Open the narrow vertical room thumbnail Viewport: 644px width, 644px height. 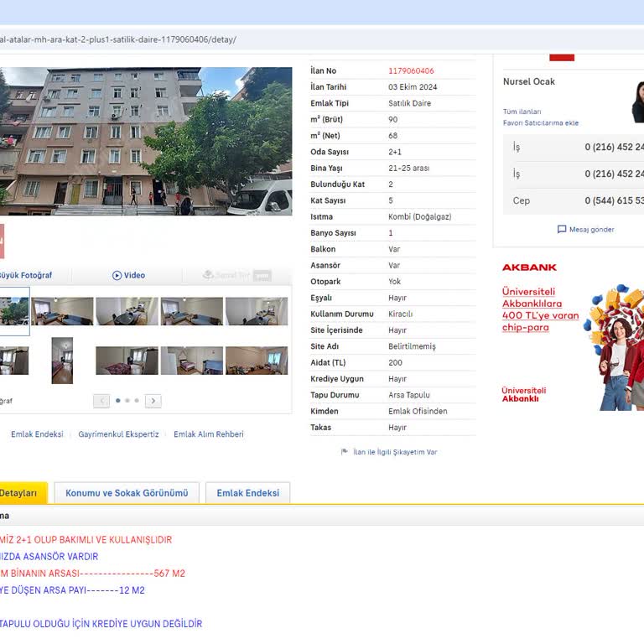62,361
